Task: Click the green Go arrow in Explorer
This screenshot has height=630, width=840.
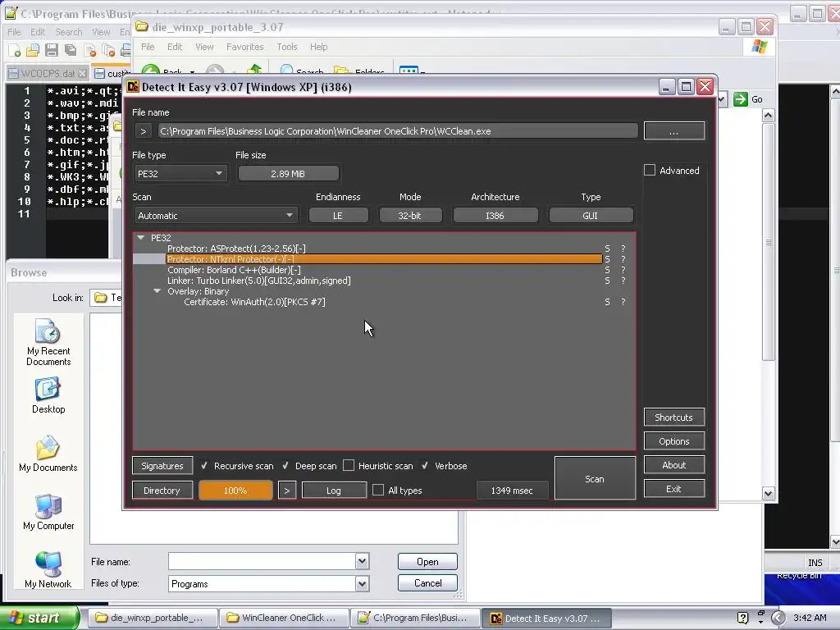Action: [741, 99]
